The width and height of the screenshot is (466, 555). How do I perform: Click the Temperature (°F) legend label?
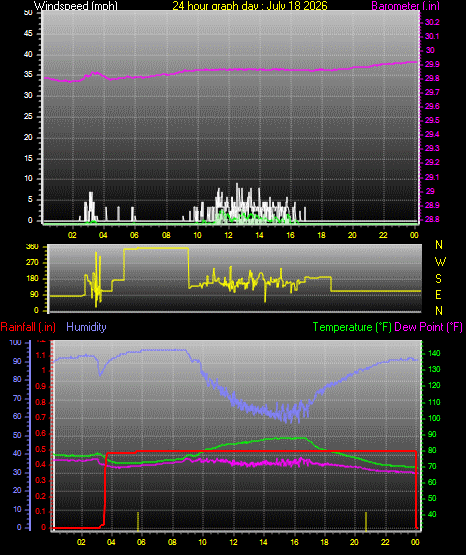coord(352,327)
